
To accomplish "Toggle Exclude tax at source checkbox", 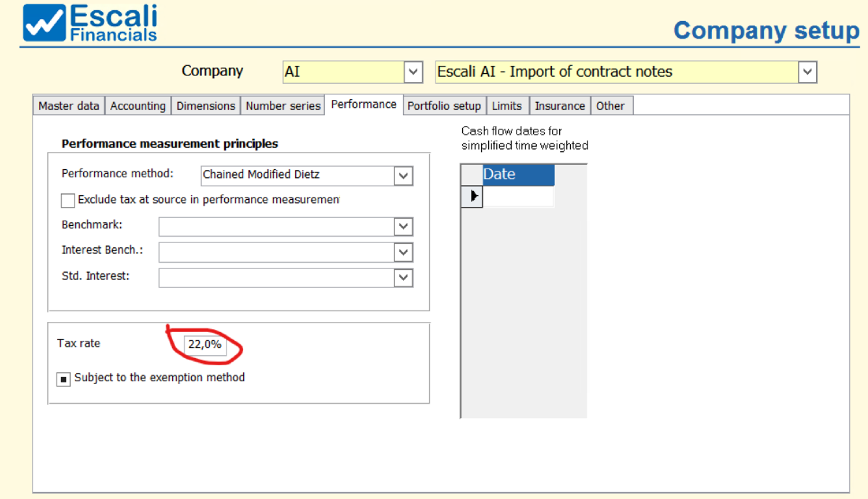I will pos(68,200).
